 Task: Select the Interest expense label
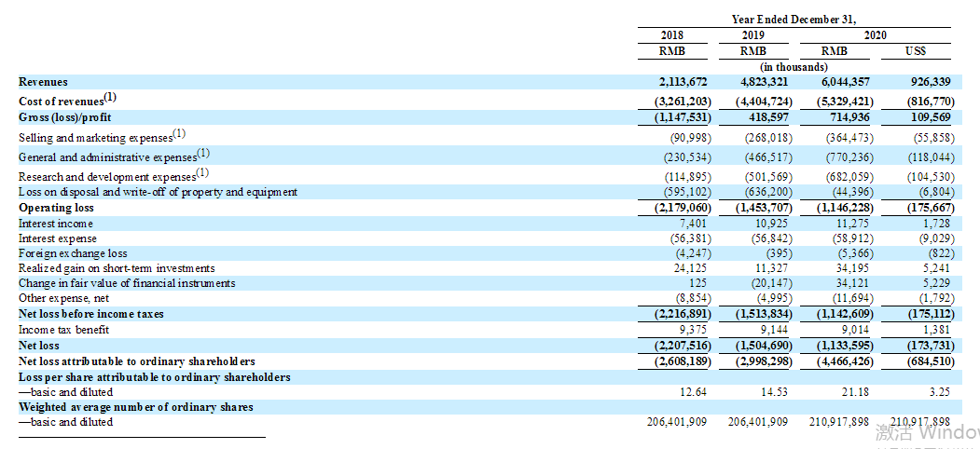[58, 238]
